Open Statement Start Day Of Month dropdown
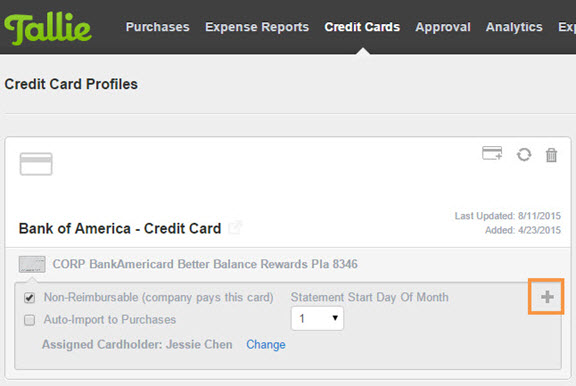576x386 pixels. (x=317, y=318)
